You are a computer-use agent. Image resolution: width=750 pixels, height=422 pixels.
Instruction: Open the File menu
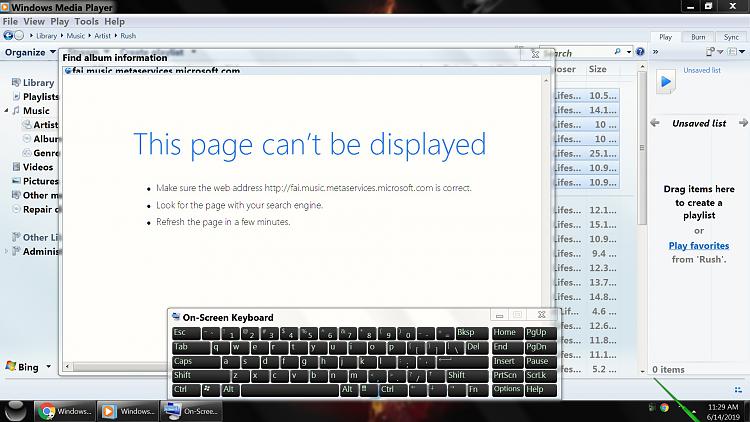pyautogui.click(x=10, y=22)
